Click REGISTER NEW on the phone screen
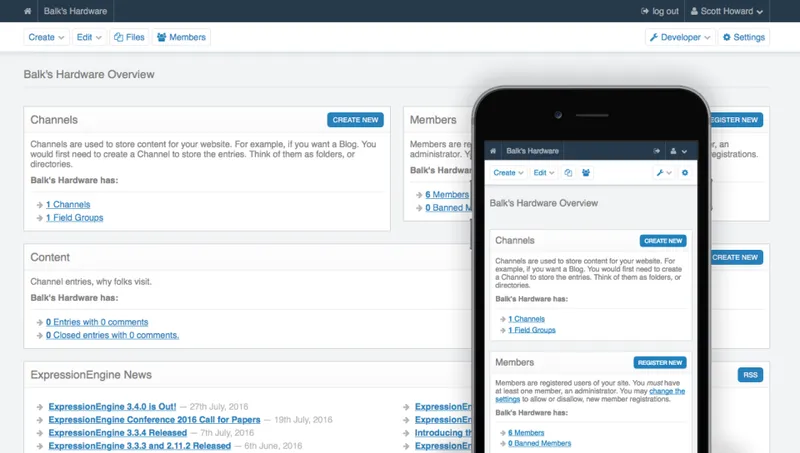This screenshot has width=800, height=453. point(660,363)
